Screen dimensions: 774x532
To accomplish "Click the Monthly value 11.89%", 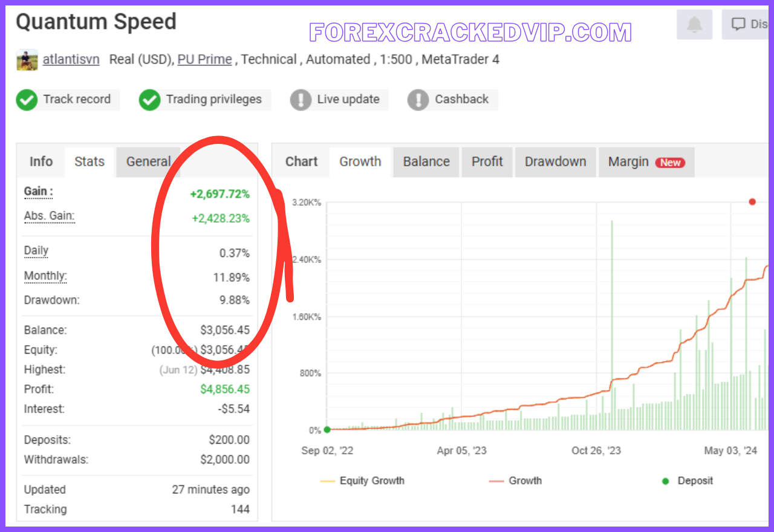I will [x=232, y=277].
